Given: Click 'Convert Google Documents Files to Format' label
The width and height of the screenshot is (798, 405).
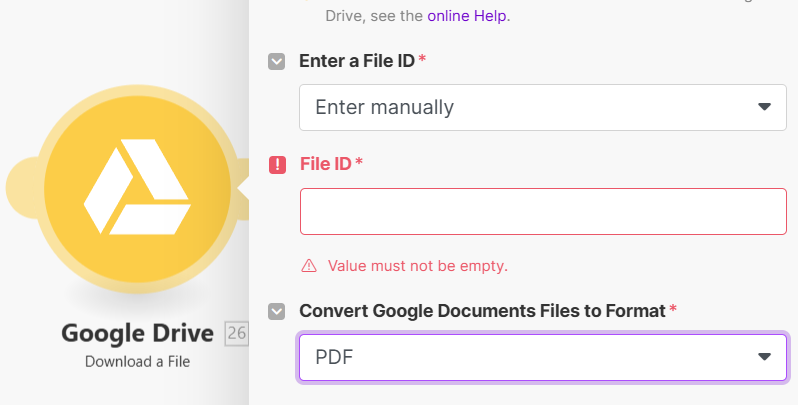Looking at the screenshot, I should (482, 311).
